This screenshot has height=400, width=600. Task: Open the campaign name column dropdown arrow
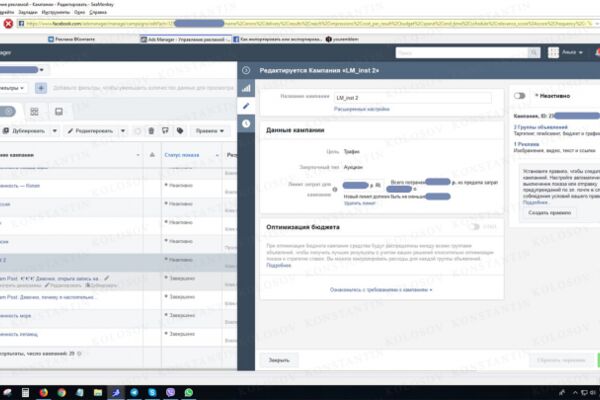click(x=138, y=155)
